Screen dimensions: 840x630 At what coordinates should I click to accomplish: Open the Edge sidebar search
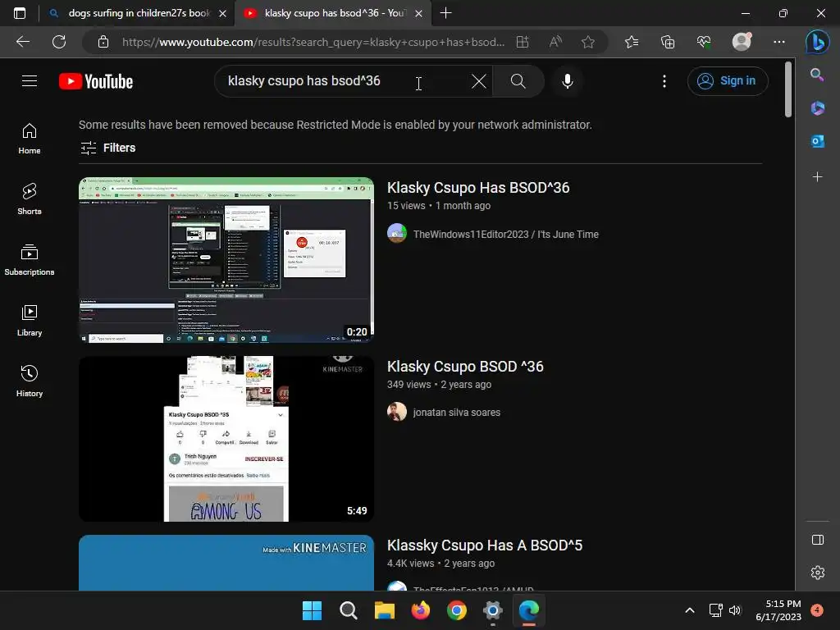coord(817,75)
